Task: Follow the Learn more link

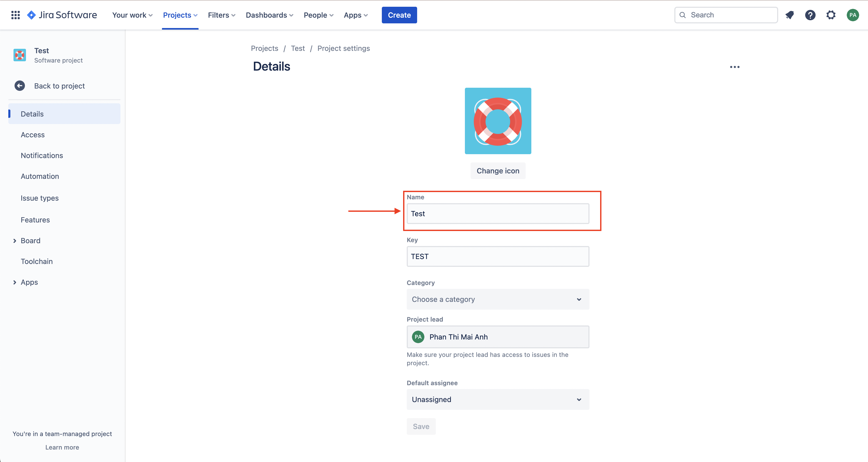Action: click(62, 447)
